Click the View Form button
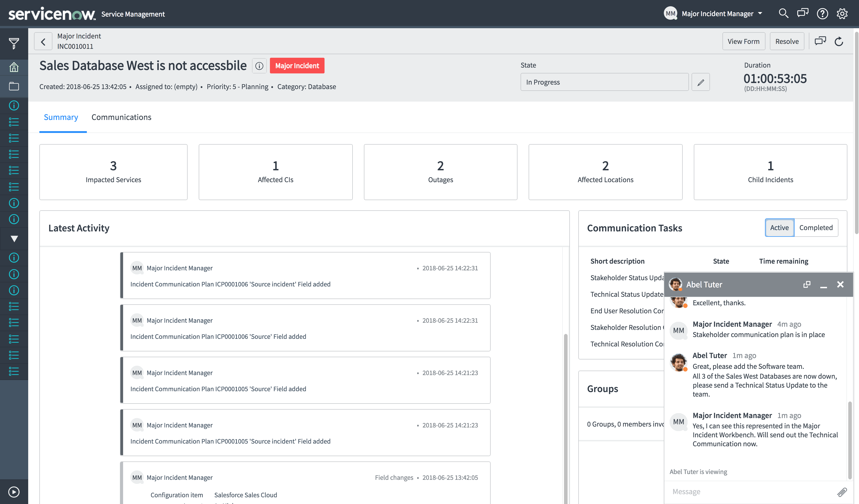This screenshot has height=504, width=859. tap(744, 42)
